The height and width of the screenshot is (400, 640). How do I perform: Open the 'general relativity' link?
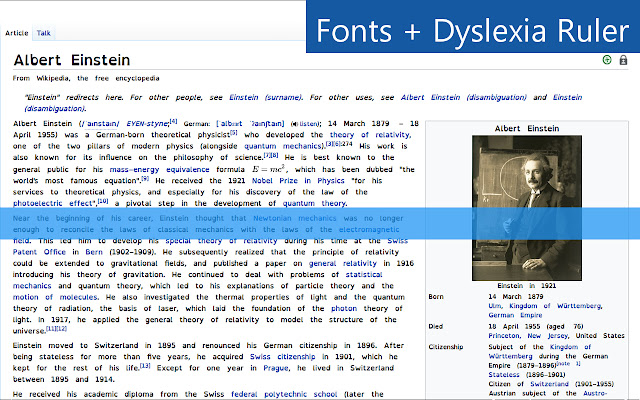[344, 264]
